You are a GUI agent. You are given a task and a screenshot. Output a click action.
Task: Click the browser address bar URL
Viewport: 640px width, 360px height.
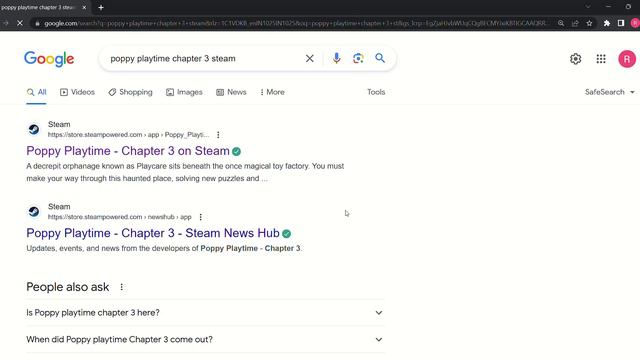coord(295,23)
